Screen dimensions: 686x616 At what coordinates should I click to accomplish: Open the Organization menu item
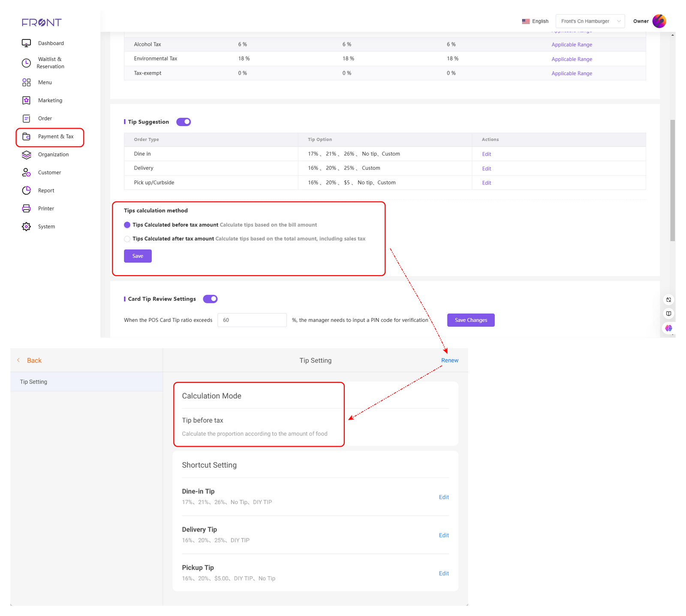(53, 154)
